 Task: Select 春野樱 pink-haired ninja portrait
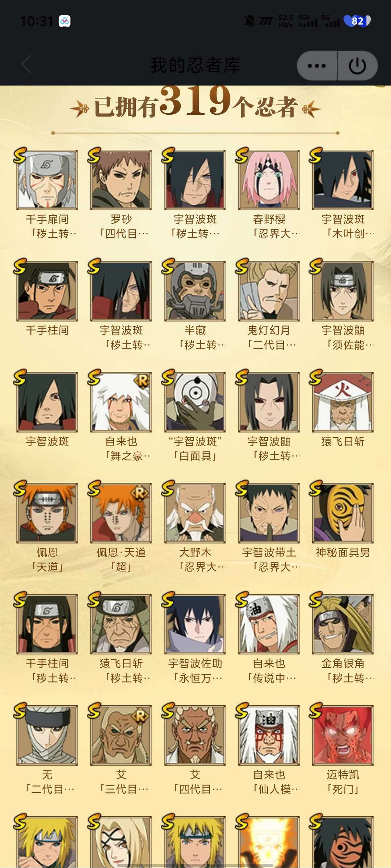click(269, 180)
